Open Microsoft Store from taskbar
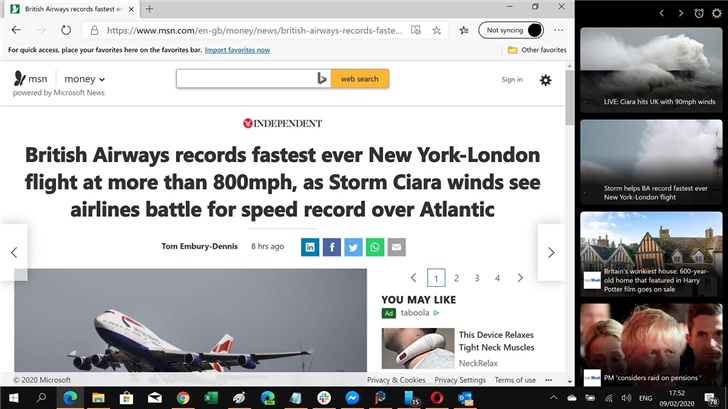This screenshot has width=728, height=409. (x=126, y=398)
